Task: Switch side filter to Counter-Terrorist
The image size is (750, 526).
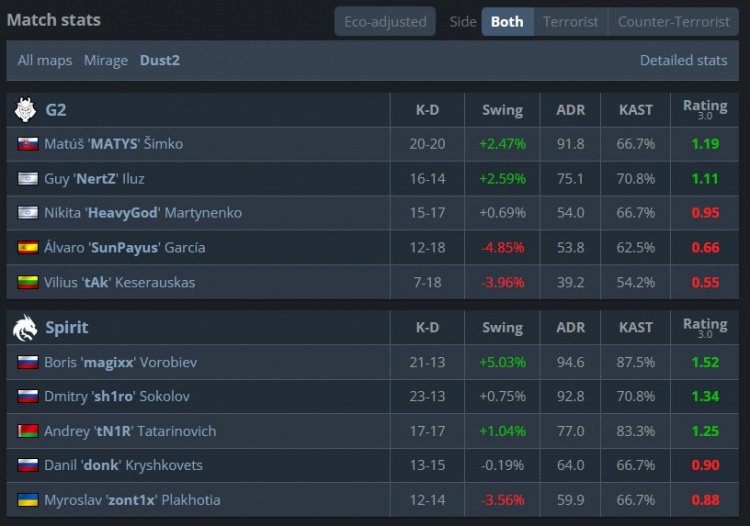Action: 673,21
